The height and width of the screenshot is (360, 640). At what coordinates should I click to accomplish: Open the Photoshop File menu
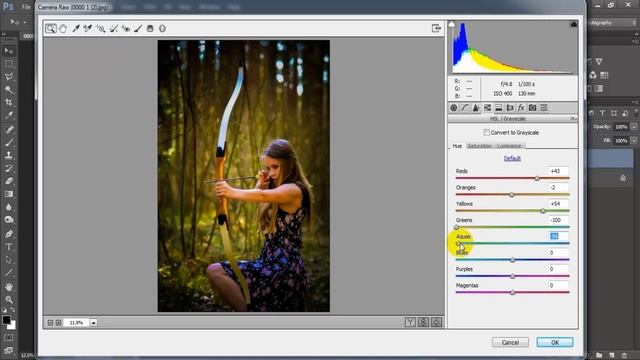click(x=26, y=7)
